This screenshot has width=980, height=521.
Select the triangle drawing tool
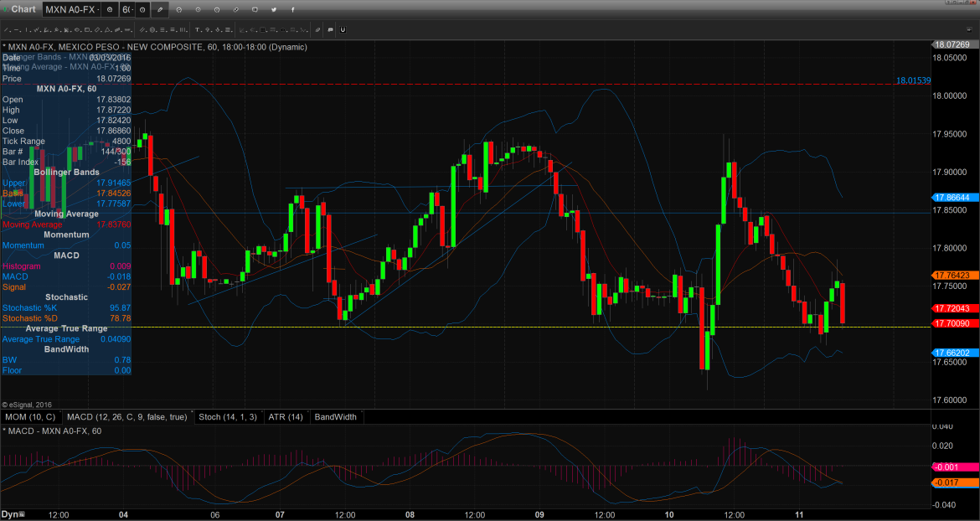[107, 29]
